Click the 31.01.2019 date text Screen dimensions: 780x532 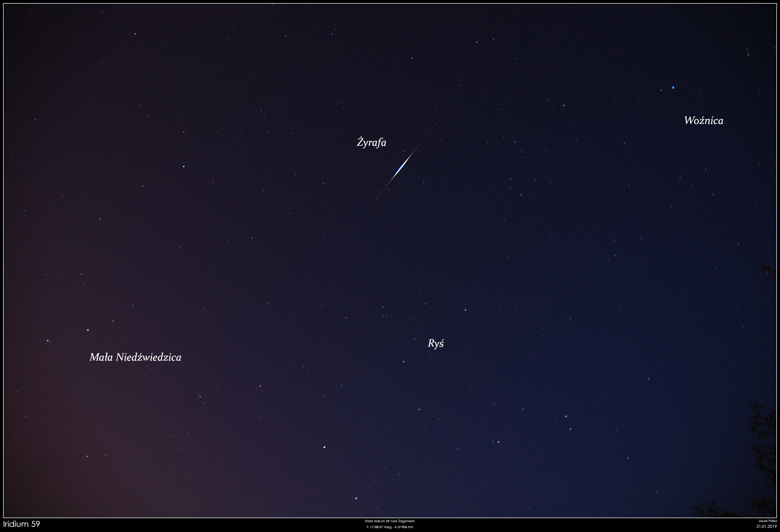(x=767, y=527)
